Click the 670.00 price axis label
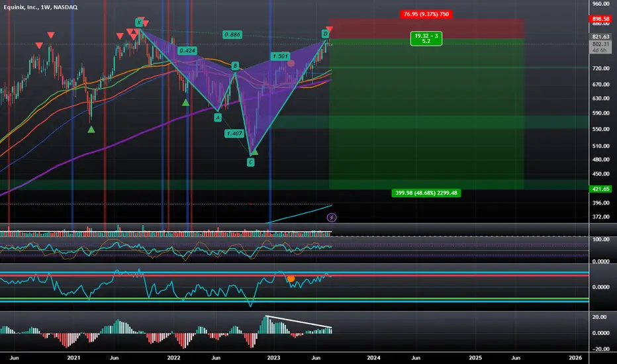617x364 pixels. (x=601, y=84)
